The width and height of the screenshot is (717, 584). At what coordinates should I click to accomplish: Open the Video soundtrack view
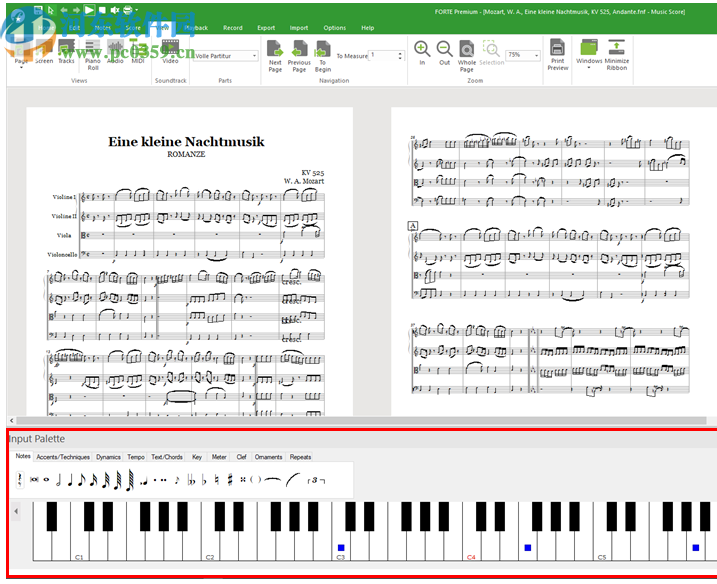point(171,52)
